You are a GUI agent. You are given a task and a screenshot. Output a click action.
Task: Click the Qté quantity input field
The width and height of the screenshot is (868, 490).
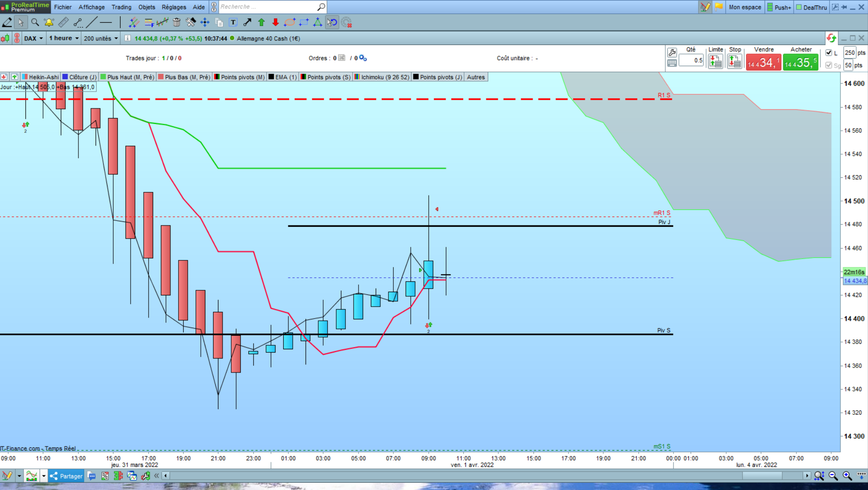point(691,60)
